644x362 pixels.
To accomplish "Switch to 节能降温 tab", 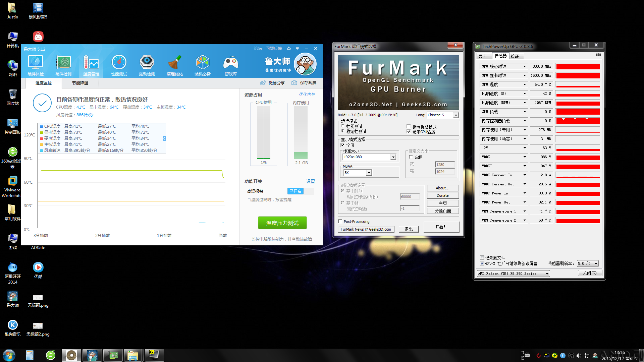I will [80, 83].
